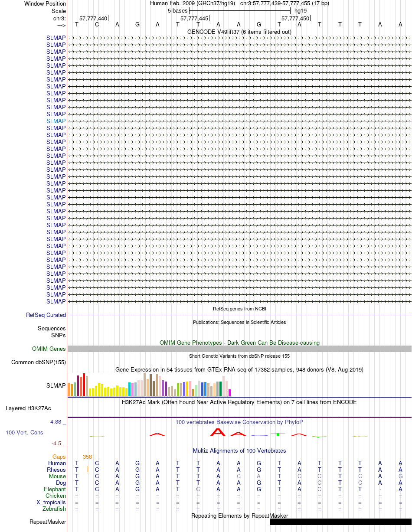
Task: Click the RefSeq genes from NCBI title
Action: (x=239, y=309)
